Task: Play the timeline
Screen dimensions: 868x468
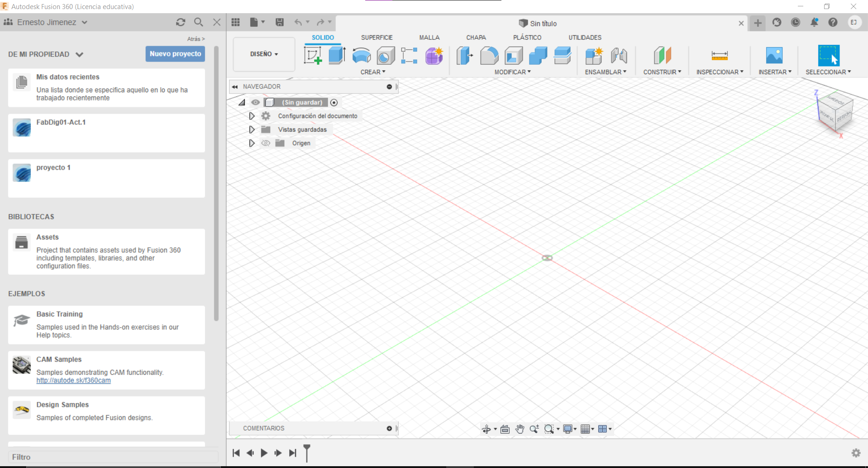Action: (x=264, y=453)
